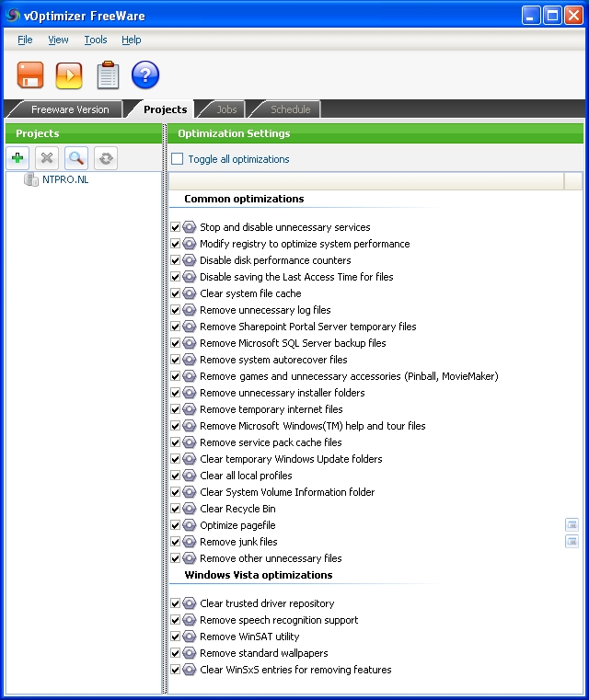Screen dimensions: 589x700
Task: Open settings button beside Optimize pagefile
Action: [x=572, y=525]
